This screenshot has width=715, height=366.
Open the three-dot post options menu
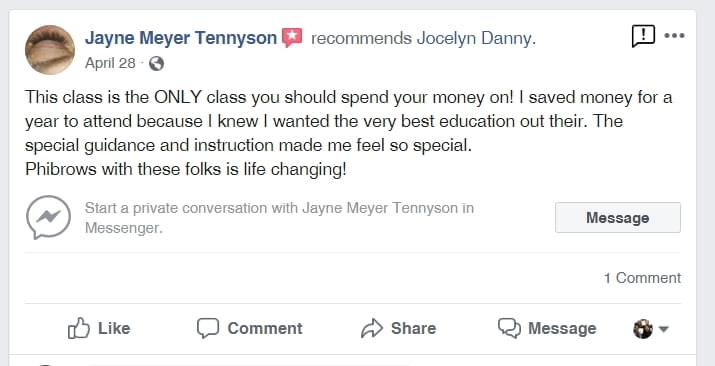coord(674,36)
